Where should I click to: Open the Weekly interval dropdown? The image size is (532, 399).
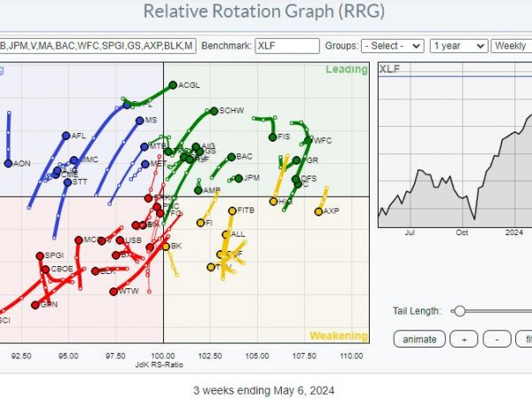[512, 46]
